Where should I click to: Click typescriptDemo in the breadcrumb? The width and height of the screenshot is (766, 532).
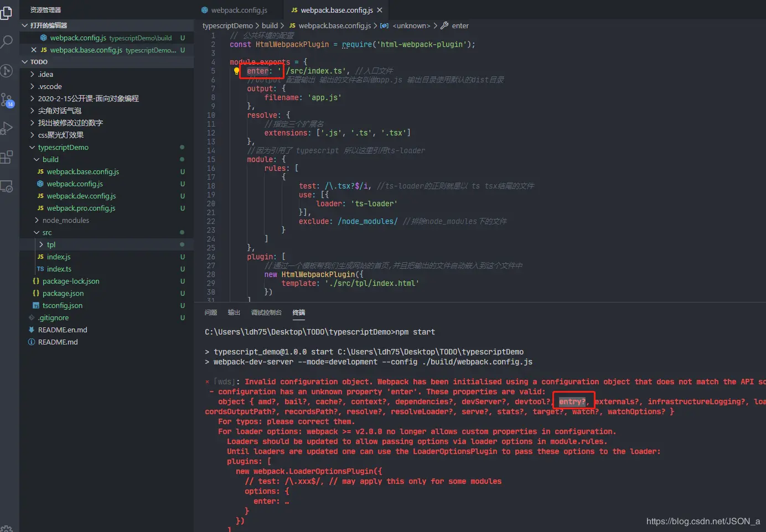227,25
